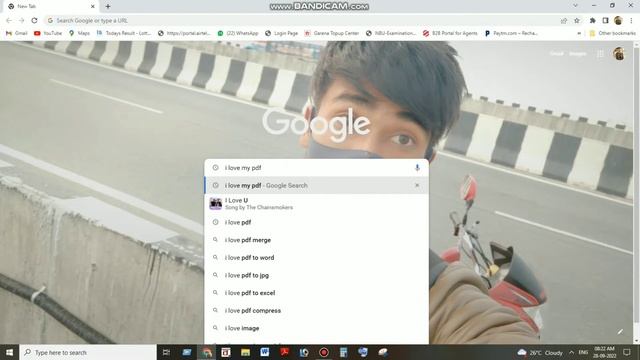Close the New Tab tab

pyautogui.click(x=93, y=7)
